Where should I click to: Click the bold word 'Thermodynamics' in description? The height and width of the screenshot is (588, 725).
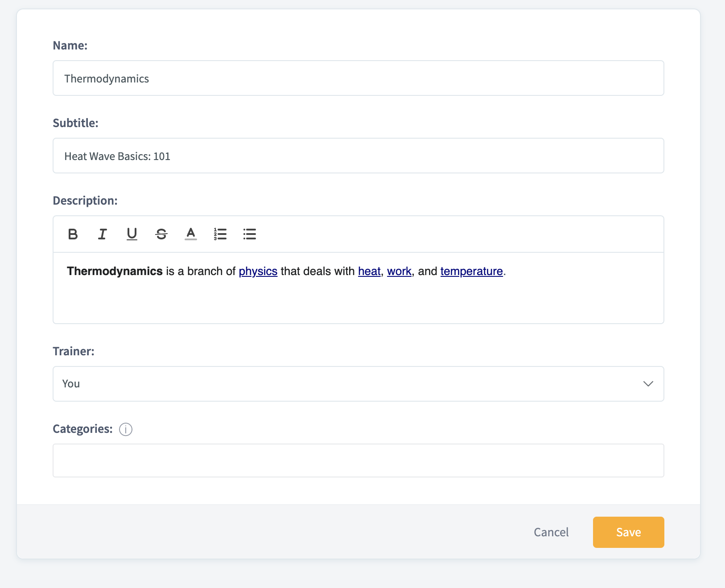pyautogui.click(x=115, y=271)
